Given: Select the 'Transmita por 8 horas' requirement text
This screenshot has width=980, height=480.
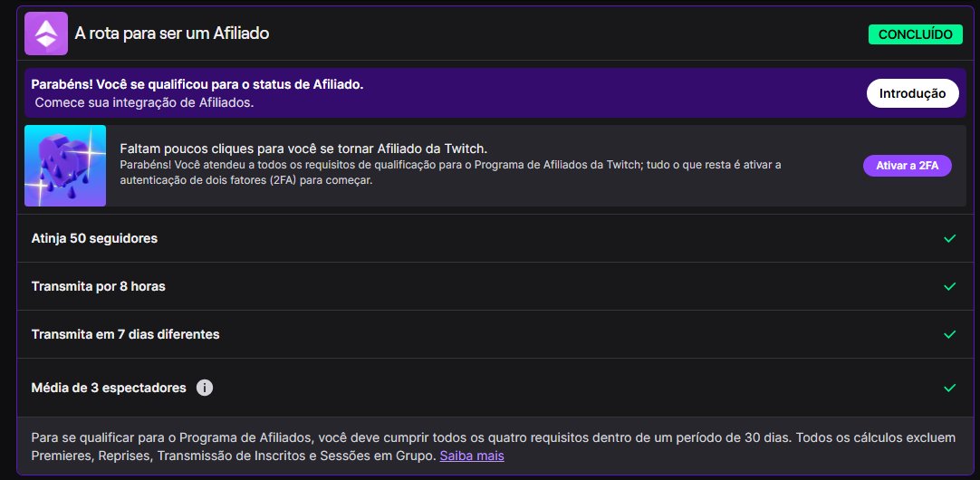Looking at the screenshot, I should 98,286.
